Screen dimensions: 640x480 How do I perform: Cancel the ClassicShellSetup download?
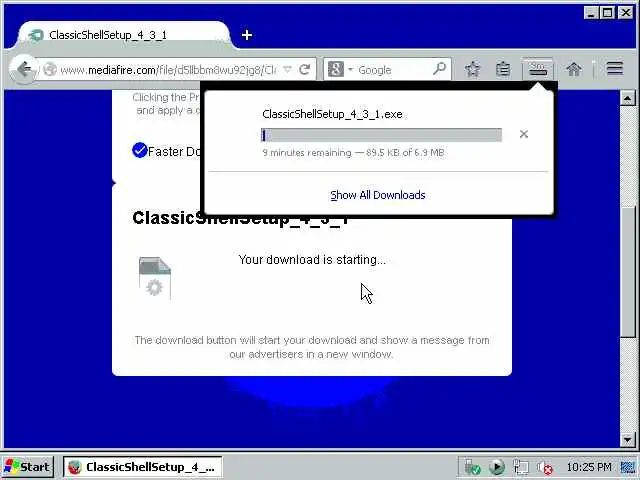524,134
